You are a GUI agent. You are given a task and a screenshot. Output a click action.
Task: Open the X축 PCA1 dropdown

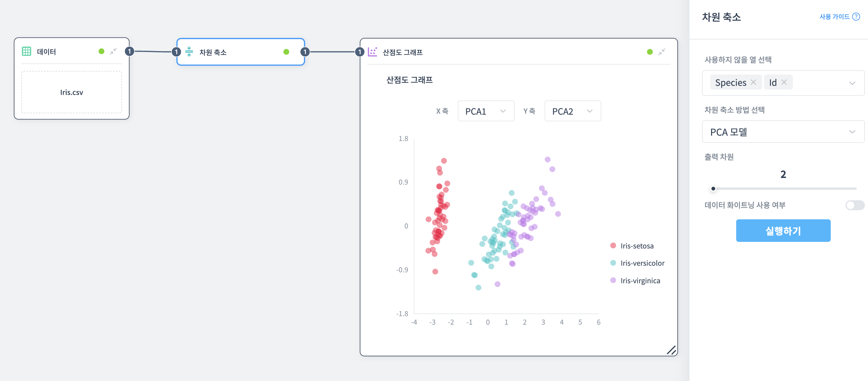[x=486, y=111]
